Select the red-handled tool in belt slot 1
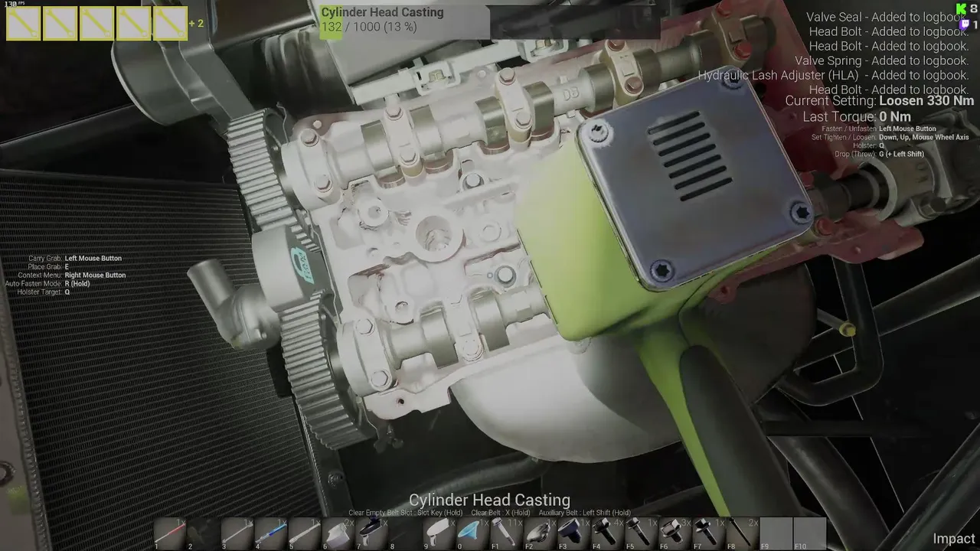Viewport: 980px width, 551px height. [170, 533]
